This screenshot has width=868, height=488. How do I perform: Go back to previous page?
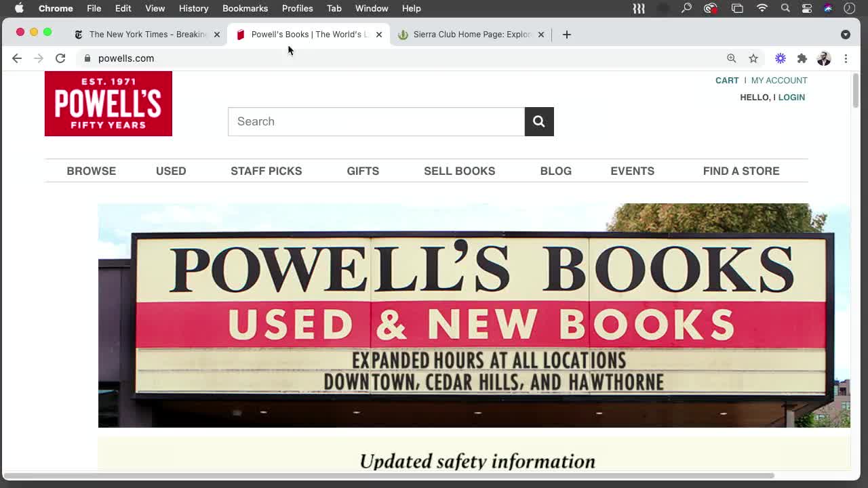[17, 58]
